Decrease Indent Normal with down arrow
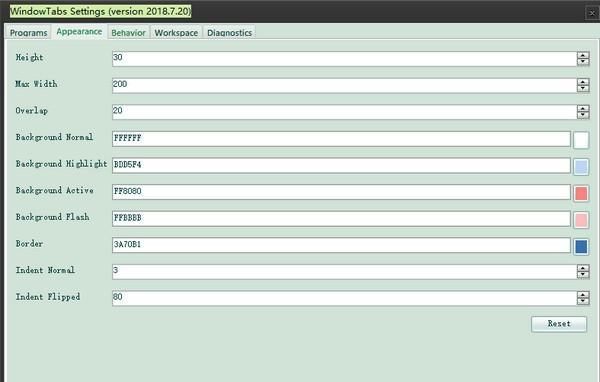 (583, 275)
